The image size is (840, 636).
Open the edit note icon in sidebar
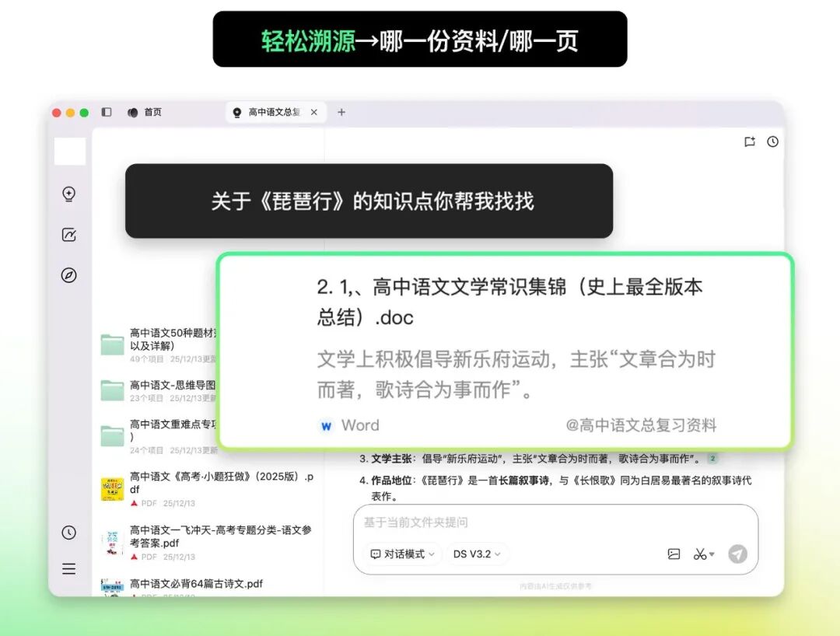point(69,235)
